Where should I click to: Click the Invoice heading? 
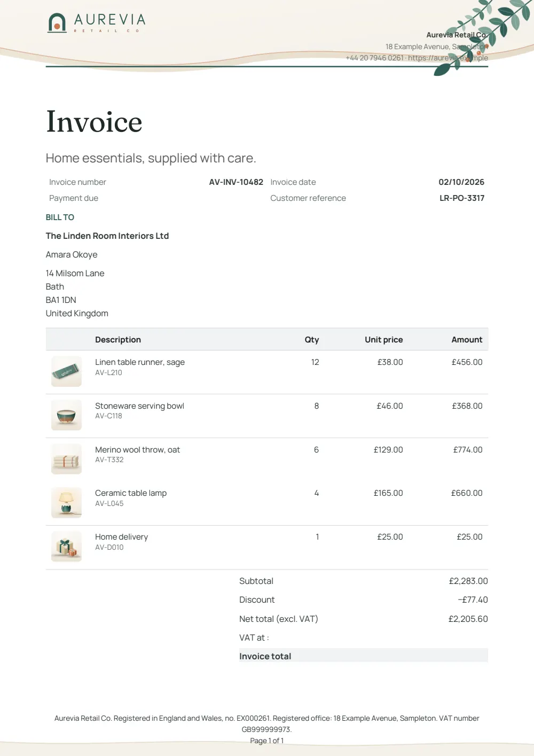(94, 121)
